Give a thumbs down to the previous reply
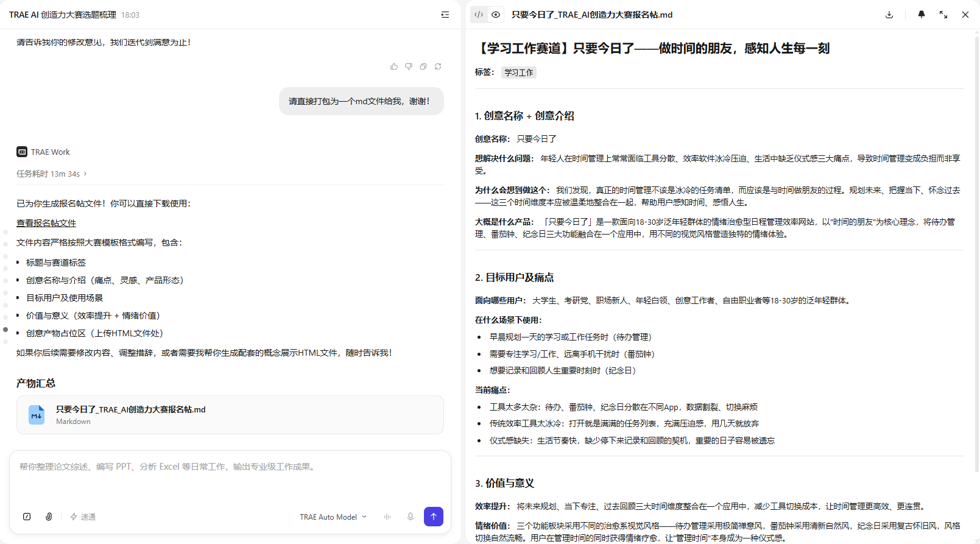 click(409, 66)
